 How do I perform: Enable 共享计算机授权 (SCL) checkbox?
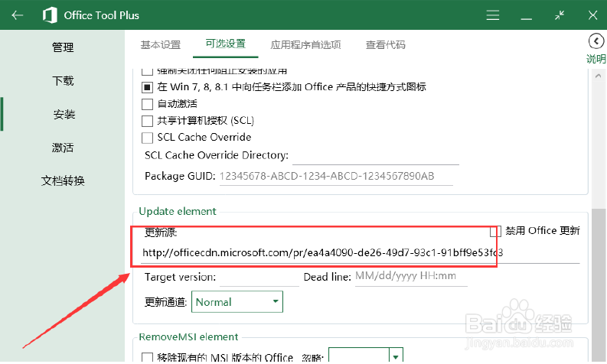[147, 121]
